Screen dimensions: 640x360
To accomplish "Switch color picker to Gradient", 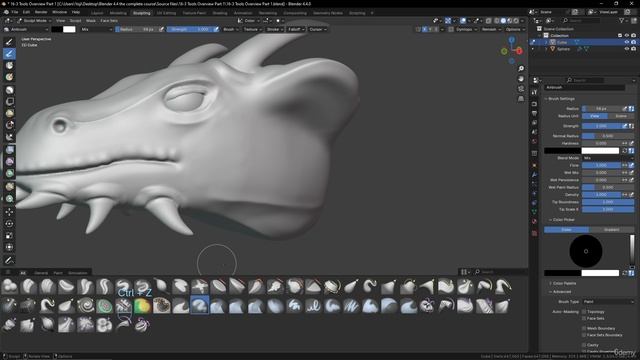I will click(611, 230).
